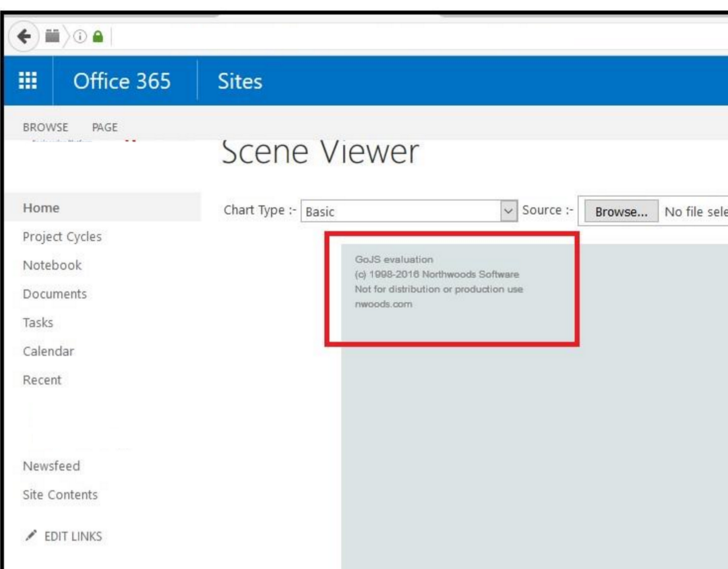728x569 pixels.
Task: Open the Tasks navigation link
Action: 38,322
